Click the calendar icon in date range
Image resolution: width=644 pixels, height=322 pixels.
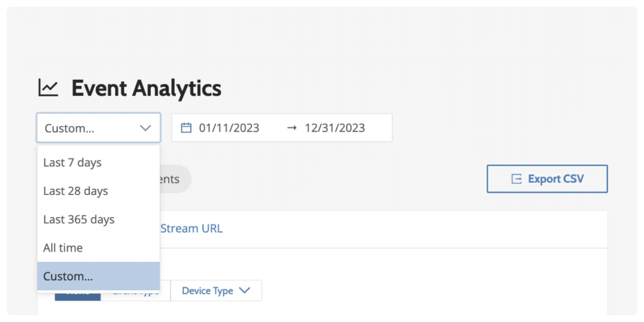click(x=186, y=128)
